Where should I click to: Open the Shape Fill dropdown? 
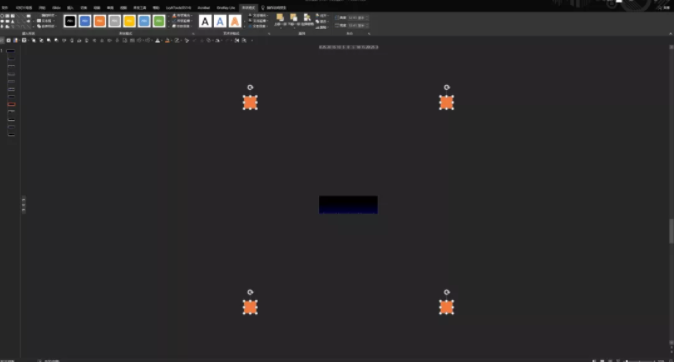click(182, 15)
